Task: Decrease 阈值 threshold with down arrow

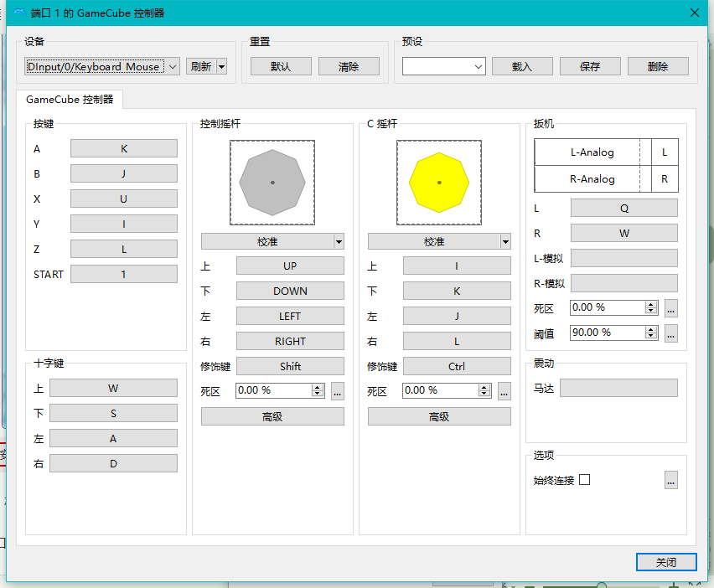Action: coord(651,336)
